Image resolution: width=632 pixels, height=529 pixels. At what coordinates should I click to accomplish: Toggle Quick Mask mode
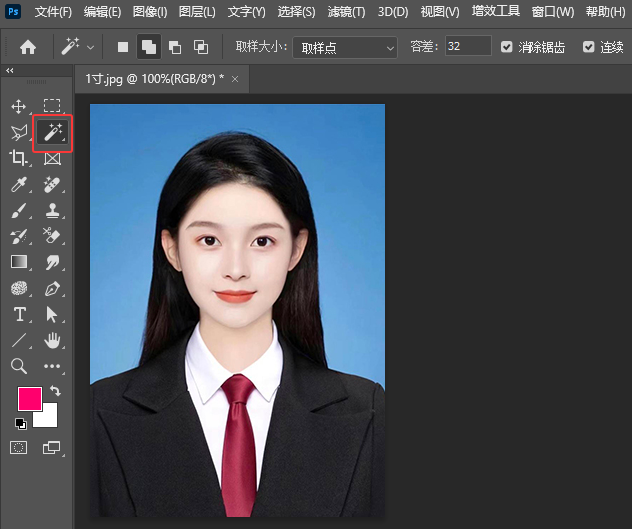pos(19,448)
